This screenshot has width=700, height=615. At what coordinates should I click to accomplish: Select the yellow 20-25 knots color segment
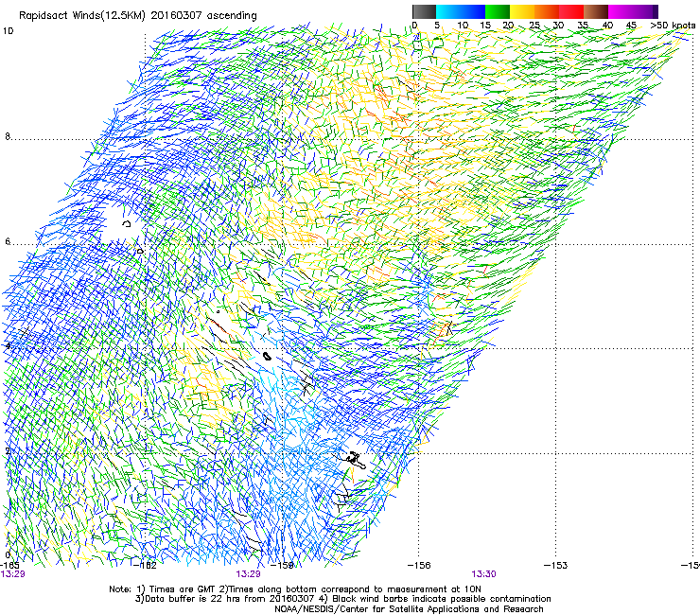(522, 11)
